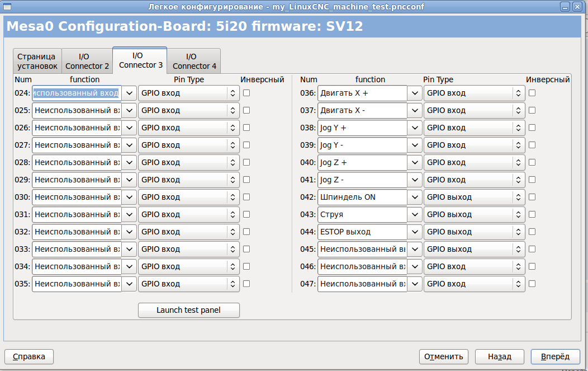588x371 pixels.
Task: Launch the test panel
Action: pyautogui.click(x=188, y=310)
